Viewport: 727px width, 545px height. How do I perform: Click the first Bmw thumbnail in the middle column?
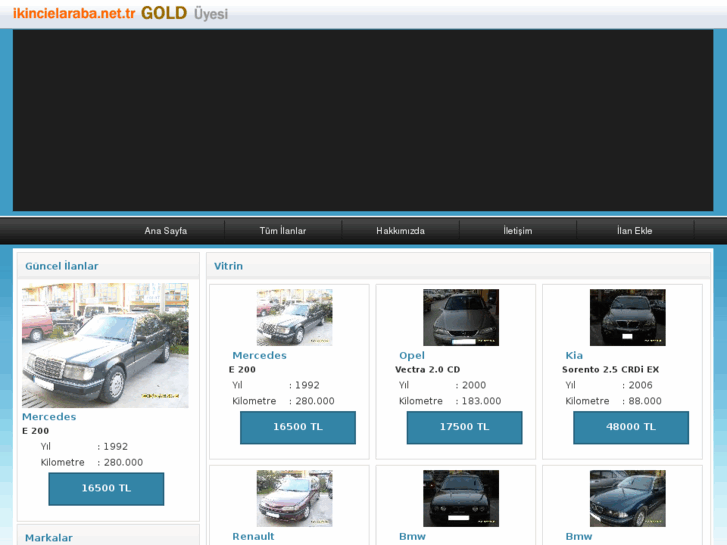tap(460, 498)
